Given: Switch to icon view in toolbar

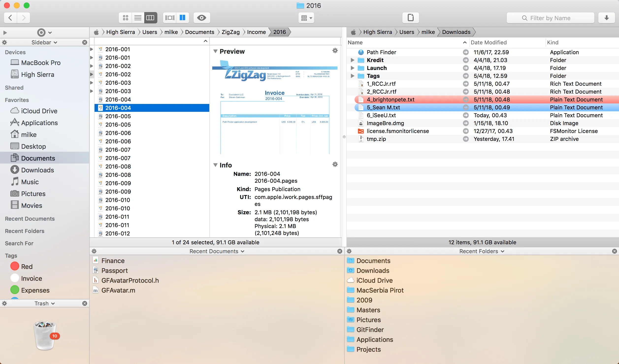Looking at the screenshot, I should pyautogui.click(x=125, y=18).
